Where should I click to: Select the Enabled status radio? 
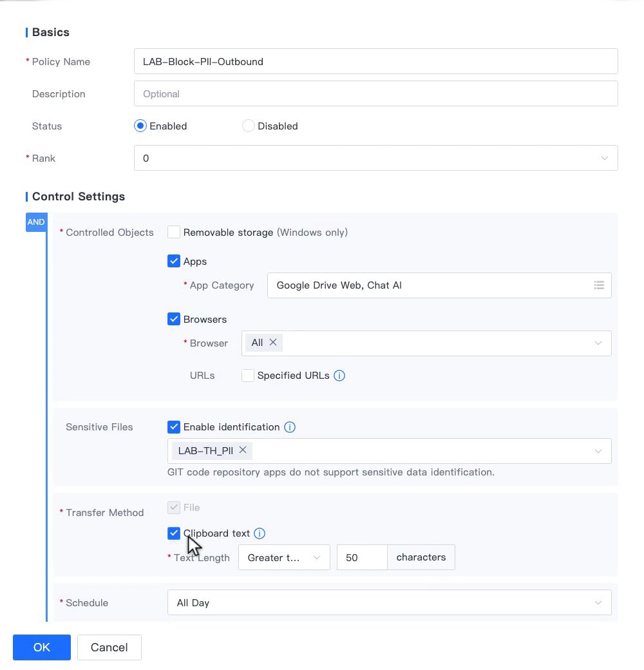(140, 126)
